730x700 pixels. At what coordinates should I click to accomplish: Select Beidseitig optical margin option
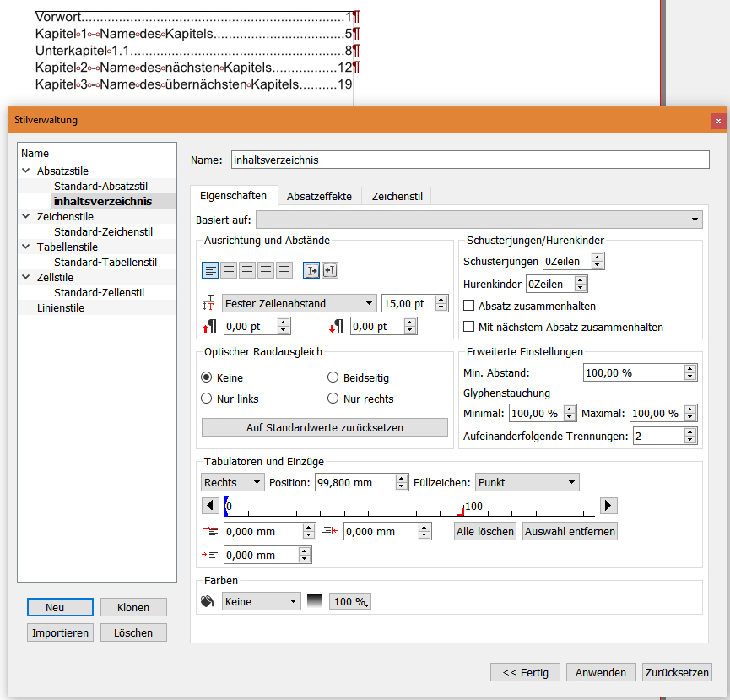[333, 378]
